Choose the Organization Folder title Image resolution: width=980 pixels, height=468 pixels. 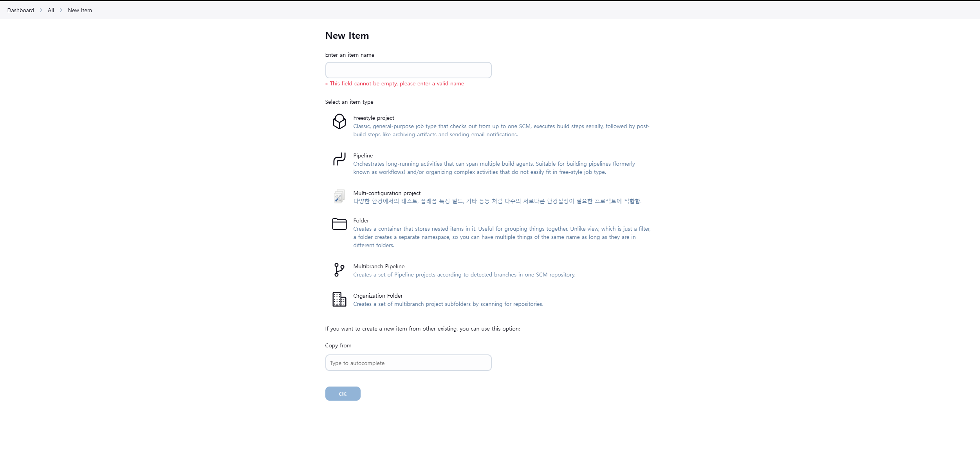click(377, 296)
